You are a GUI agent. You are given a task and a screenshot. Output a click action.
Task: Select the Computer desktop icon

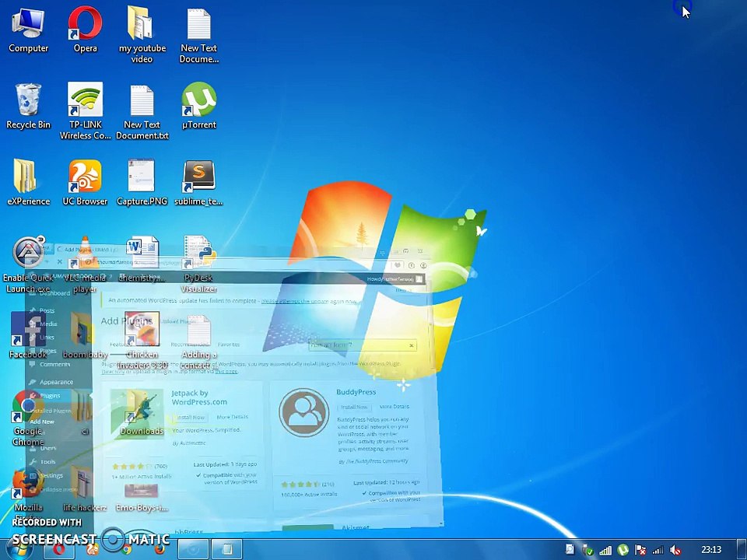coord(28,30)
